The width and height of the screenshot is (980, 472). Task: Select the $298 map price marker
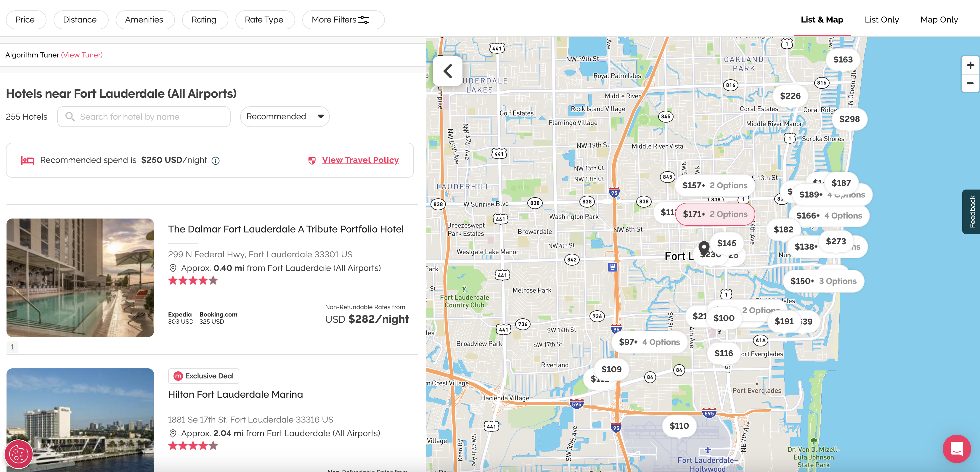click(x=849, y=119)
